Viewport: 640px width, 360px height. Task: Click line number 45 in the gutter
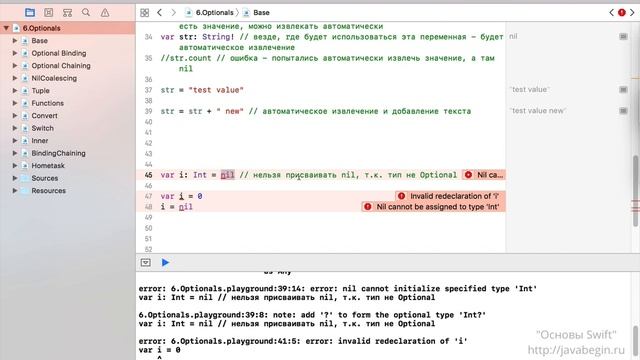148,175
